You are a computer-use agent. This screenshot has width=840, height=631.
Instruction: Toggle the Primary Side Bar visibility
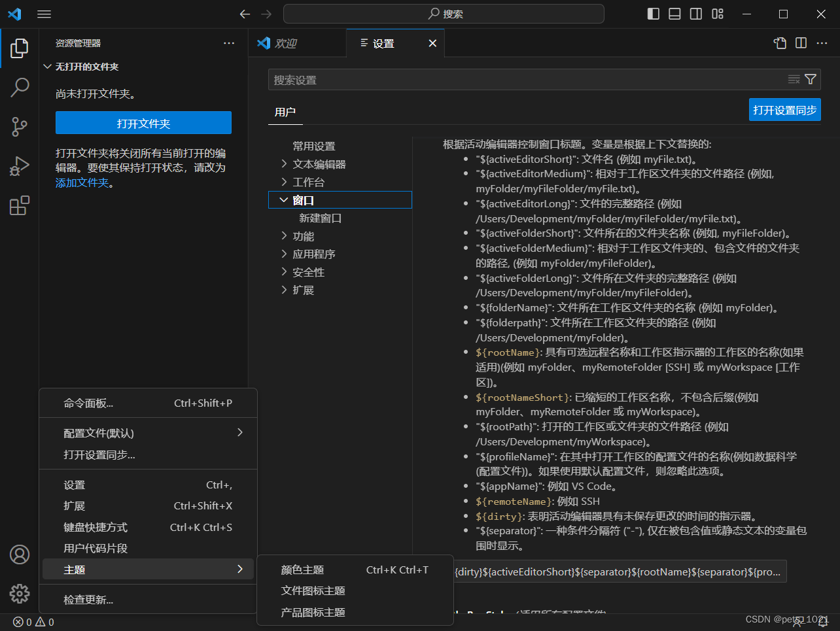[x=652, y=13]
